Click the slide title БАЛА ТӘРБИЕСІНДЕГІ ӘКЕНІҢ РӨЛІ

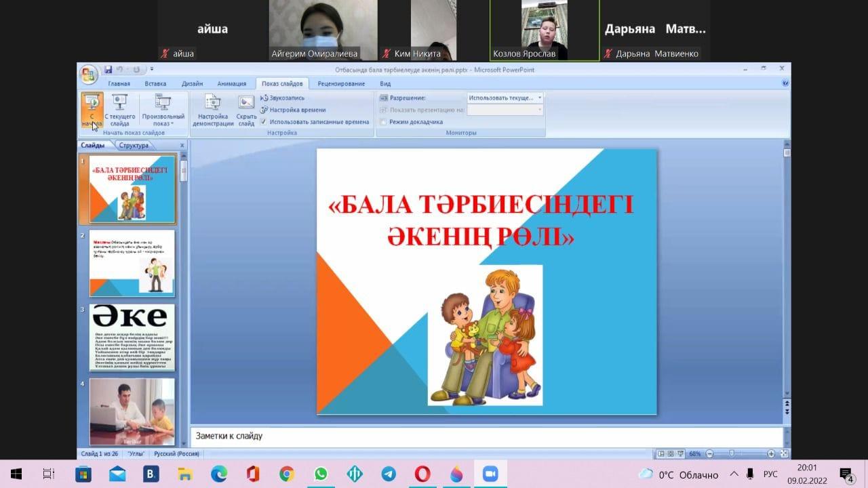(x=481, y=220)
